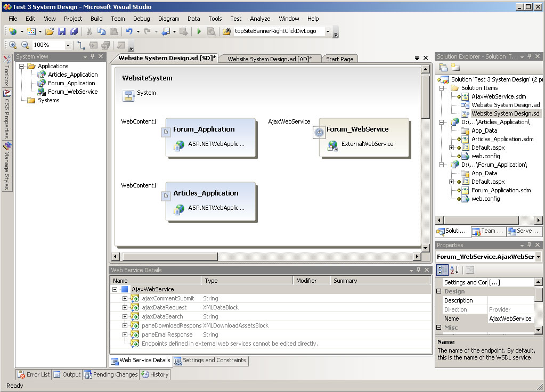Collapse the Solution Items node

point(442,88)
